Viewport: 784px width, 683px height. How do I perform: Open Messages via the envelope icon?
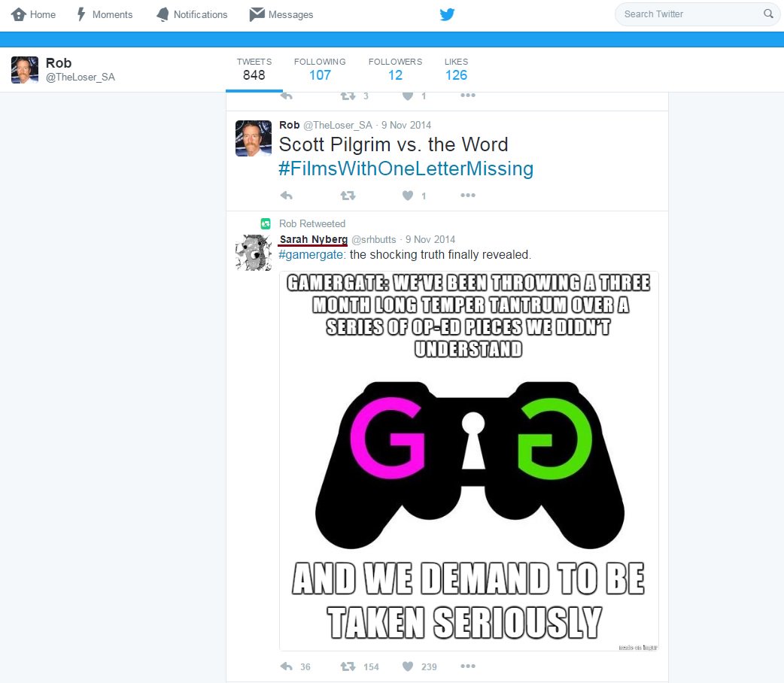pos(257,14)
